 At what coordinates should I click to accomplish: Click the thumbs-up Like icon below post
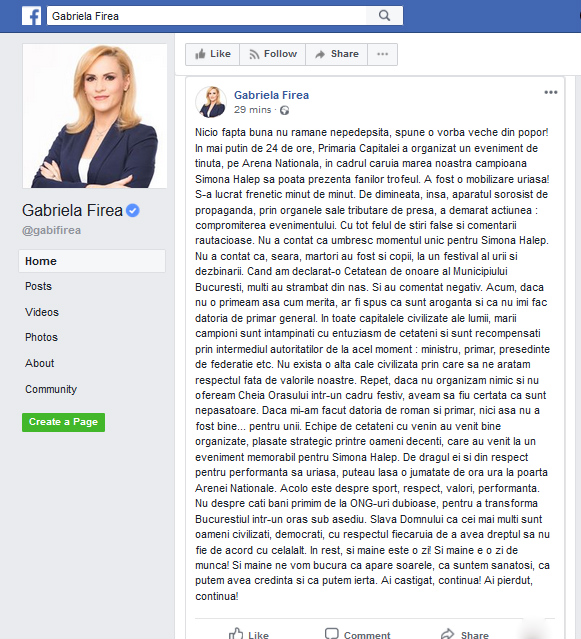(x=236, y=633)
